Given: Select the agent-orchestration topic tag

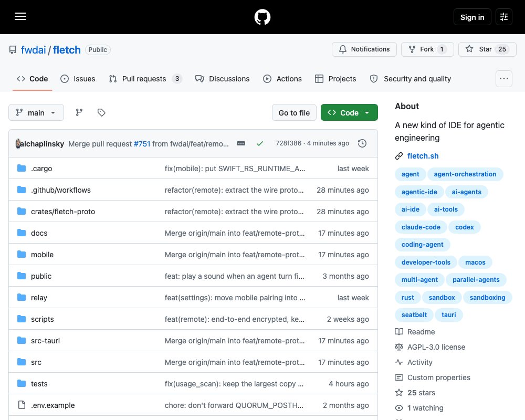Looking at the screenshot, I should click(465, 174).
